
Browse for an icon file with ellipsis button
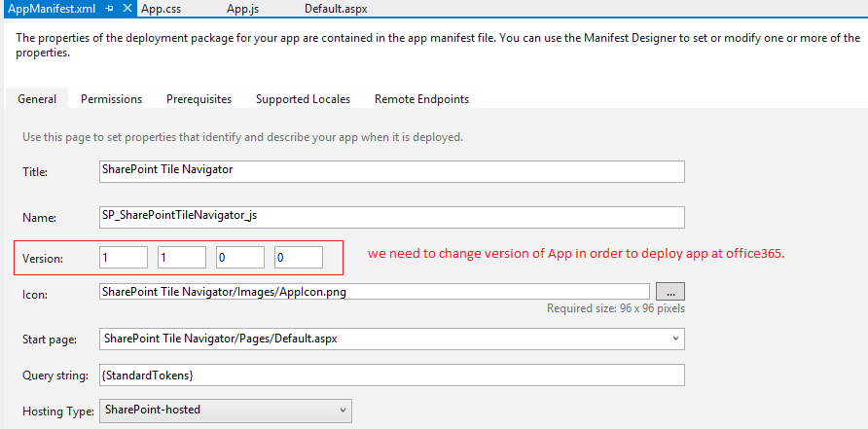[x=670, y=291]
